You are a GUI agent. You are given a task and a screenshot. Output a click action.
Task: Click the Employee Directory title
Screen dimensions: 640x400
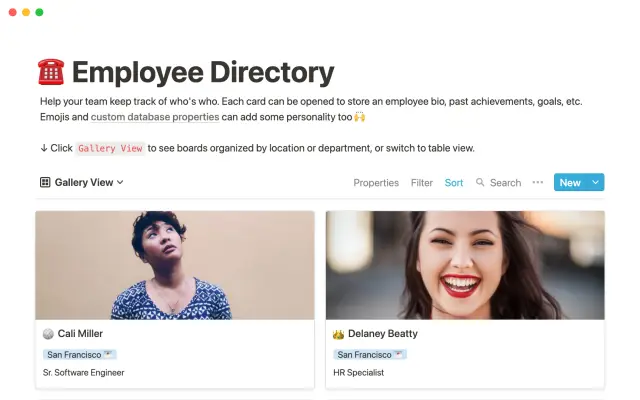pos(203,72)
